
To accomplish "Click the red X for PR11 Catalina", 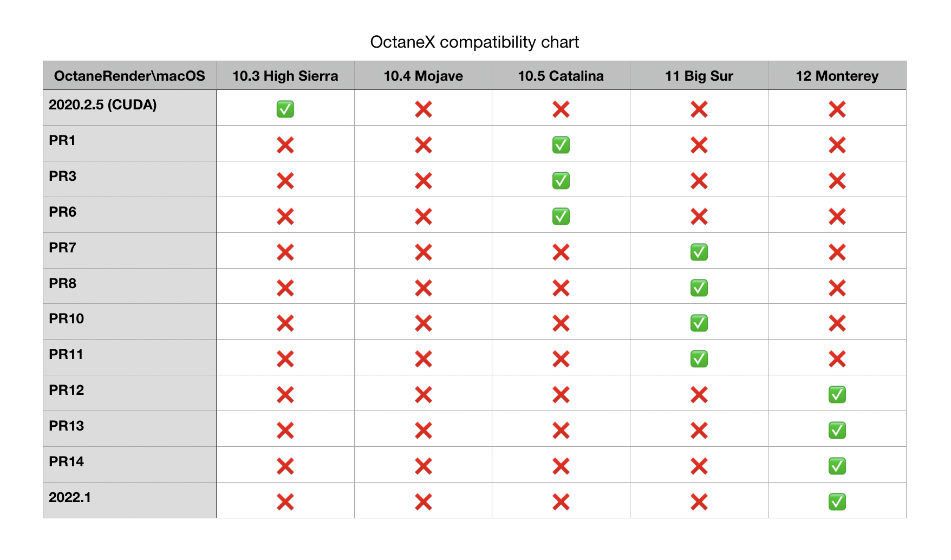I will click(561, 359).
